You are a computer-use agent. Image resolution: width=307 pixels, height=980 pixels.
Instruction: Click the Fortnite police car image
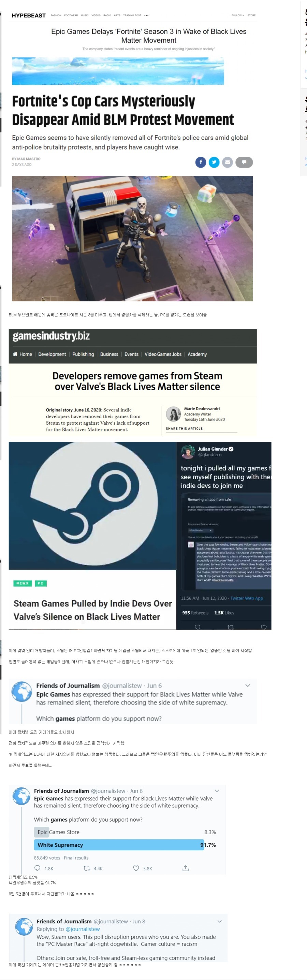coord(132,238)
